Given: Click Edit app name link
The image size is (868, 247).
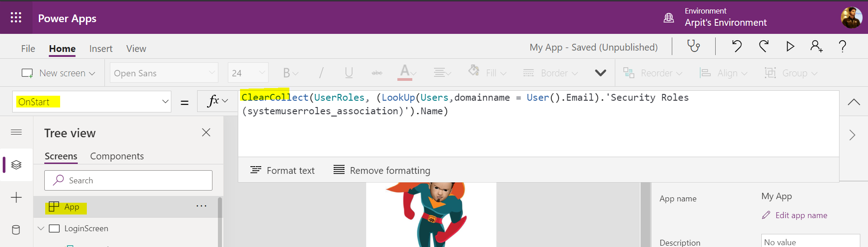Looking at the screenshot, I should pos(794,215).
